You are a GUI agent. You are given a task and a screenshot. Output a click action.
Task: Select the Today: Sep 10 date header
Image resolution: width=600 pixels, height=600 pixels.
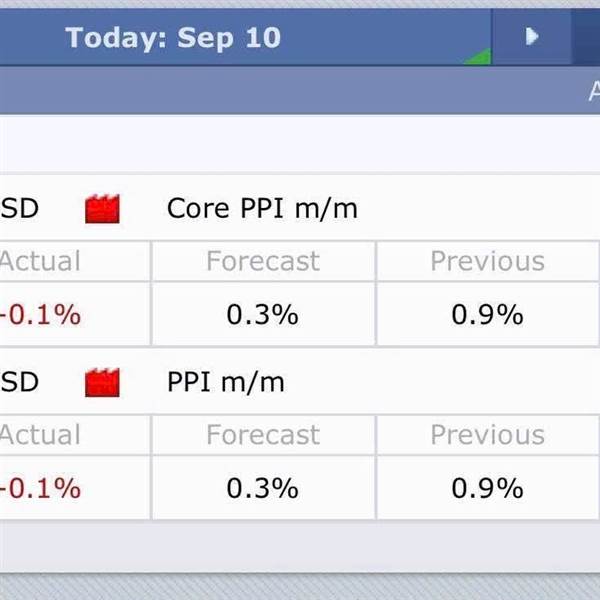click(x=173, y=38)
